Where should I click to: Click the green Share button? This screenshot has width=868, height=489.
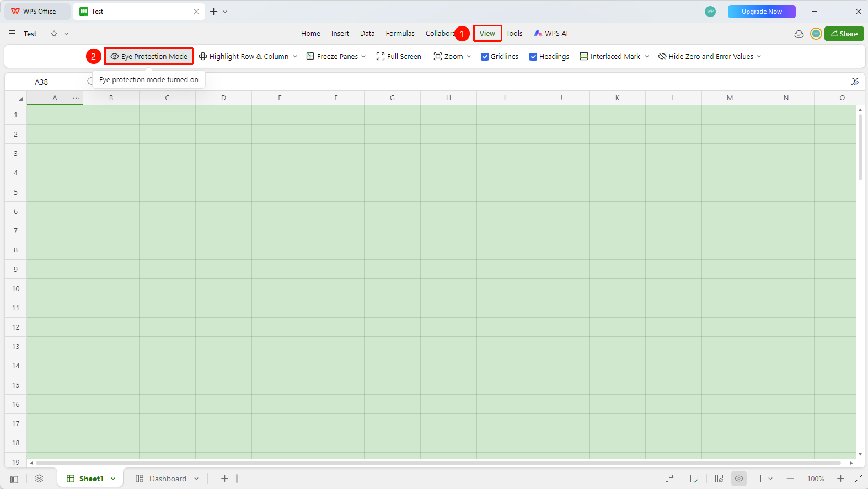844,34
